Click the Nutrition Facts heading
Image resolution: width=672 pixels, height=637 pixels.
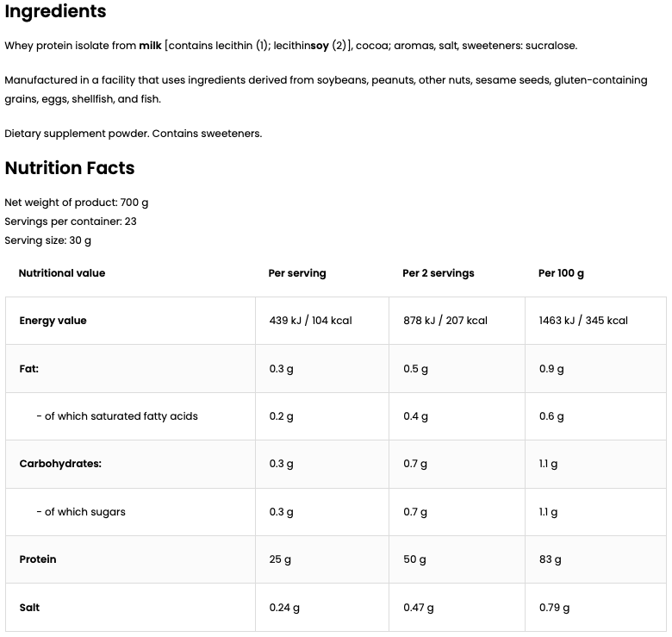point(70,168)
